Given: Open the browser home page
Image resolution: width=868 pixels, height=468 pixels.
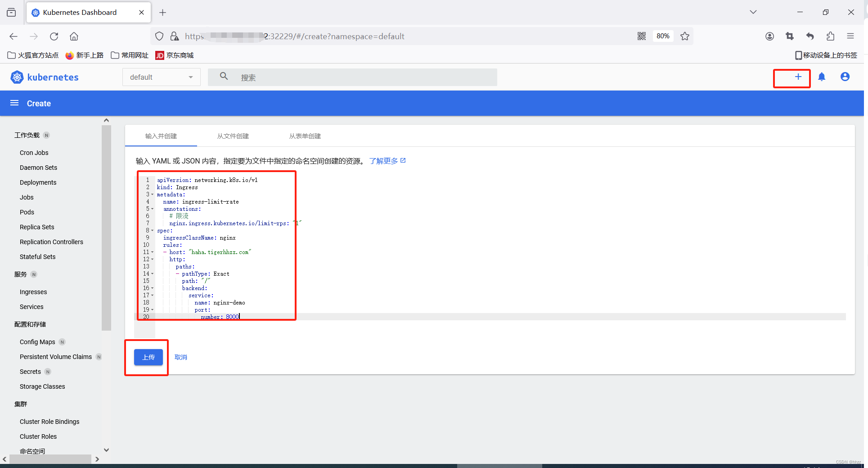Looking at the screenshot, I should (x=74, y=36).
